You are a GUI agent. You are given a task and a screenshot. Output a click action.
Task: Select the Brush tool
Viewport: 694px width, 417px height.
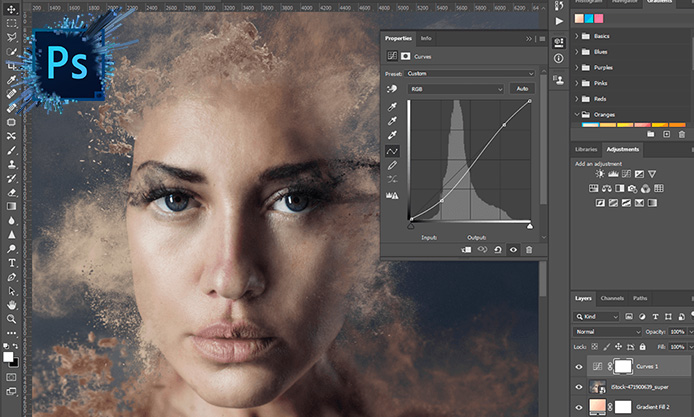pos(12,150)
